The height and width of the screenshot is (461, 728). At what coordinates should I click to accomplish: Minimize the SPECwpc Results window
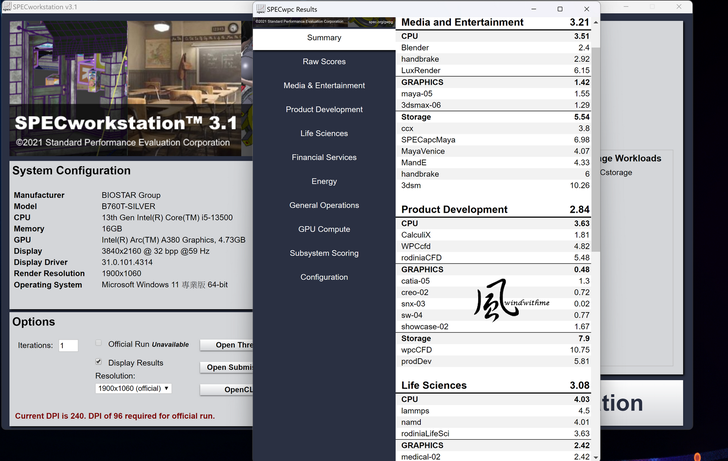coord(533,9)
